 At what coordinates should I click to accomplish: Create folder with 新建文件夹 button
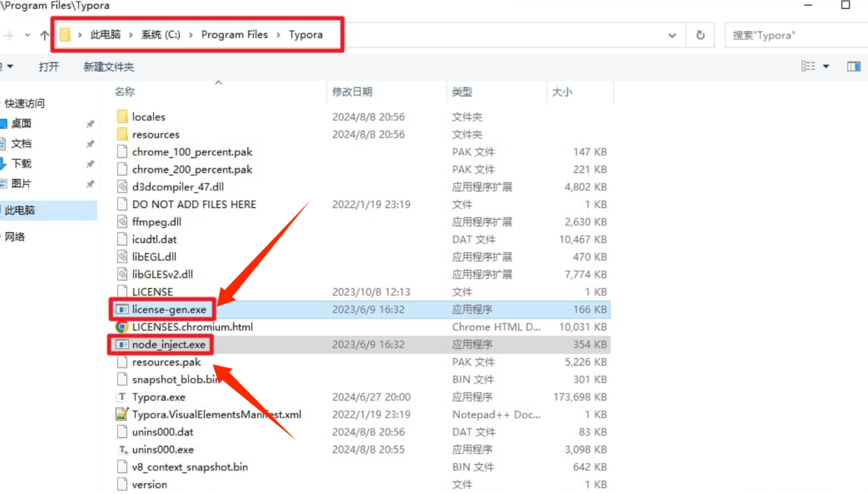[x=108, y=66]
